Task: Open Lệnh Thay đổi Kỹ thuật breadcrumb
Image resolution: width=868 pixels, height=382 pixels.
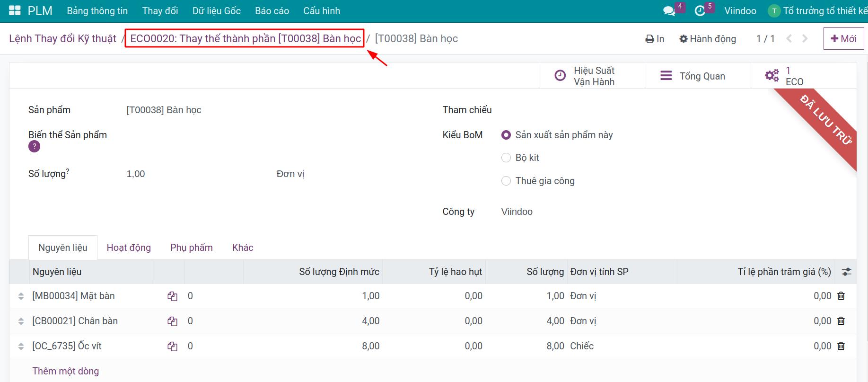Action: click(62, 39)
